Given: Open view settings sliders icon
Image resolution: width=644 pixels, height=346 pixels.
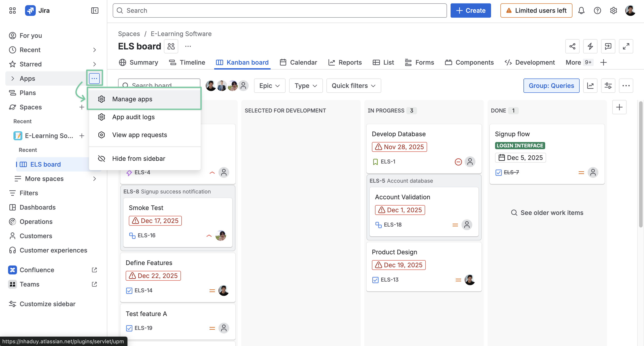Looking at the screenshot, I should (x=608, y=86).
